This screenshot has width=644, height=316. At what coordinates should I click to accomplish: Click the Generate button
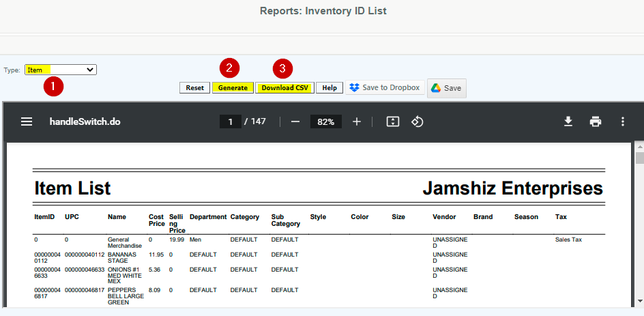(x=233, y=88)
